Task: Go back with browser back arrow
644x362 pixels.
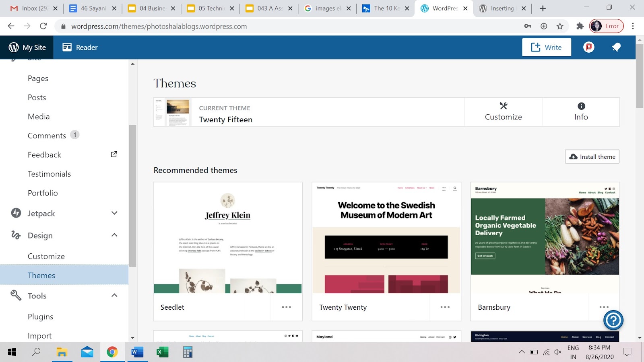Action: 11,26
